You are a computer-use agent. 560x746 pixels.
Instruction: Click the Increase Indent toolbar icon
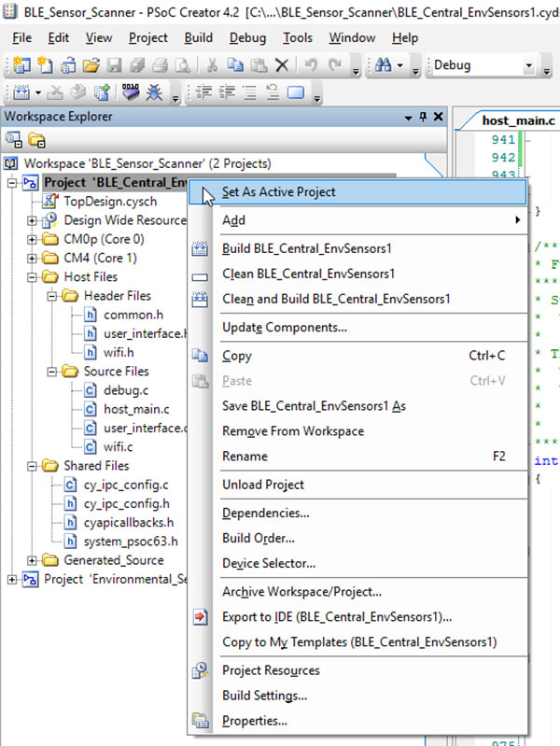click(x=227, y=92)
